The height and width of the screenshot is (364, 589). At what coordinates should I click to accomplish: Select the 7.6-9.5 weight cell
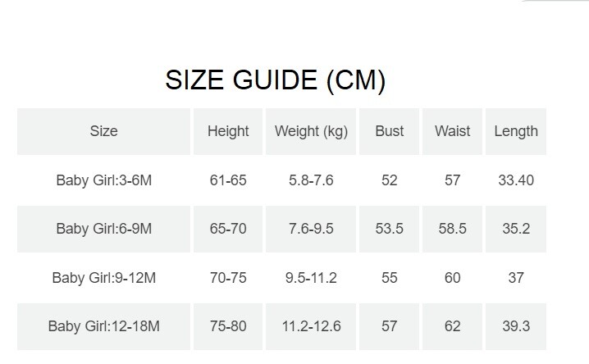click(x=311, y=229)
